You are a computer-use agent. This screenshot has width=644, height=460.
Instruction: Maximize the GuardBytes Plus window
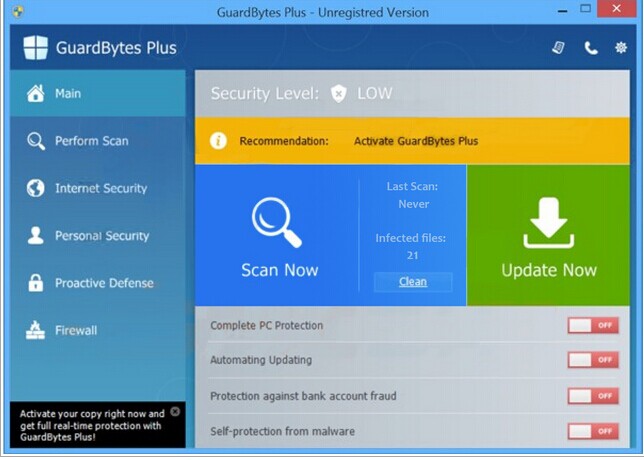click(x=585, y=8)
